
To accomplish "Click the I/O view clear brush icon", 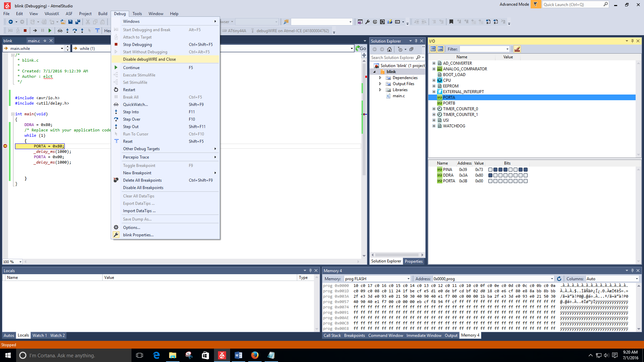I will pos(517,49).
